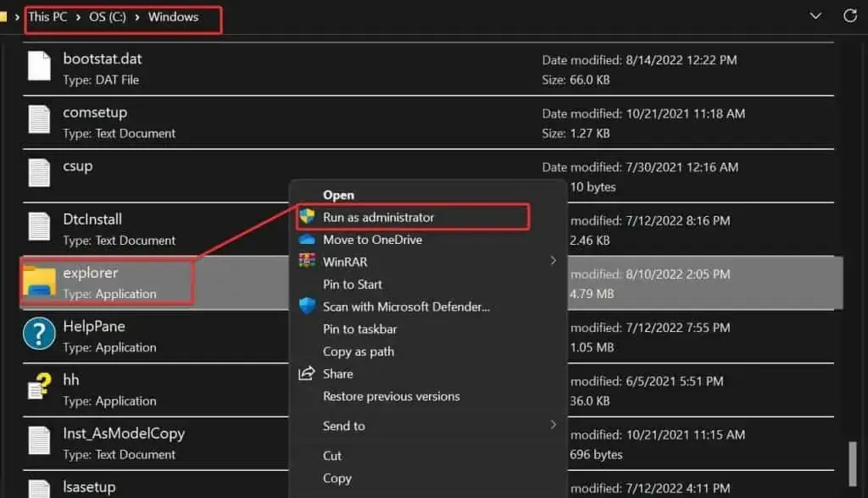Choose Cut from the context menu

pos(332,456)
